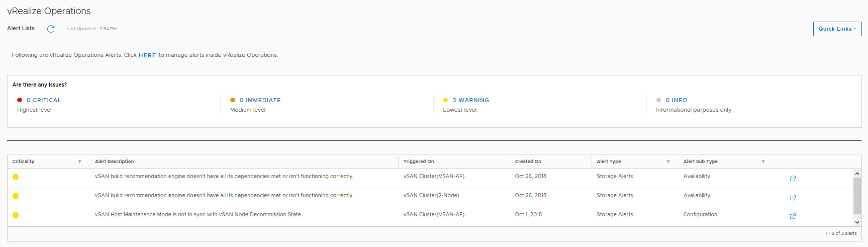Image resolution: width=868 pixels, height=247 pixels.
Task: Click the alert table scrollbar thumb
Action: click(857, 196)
